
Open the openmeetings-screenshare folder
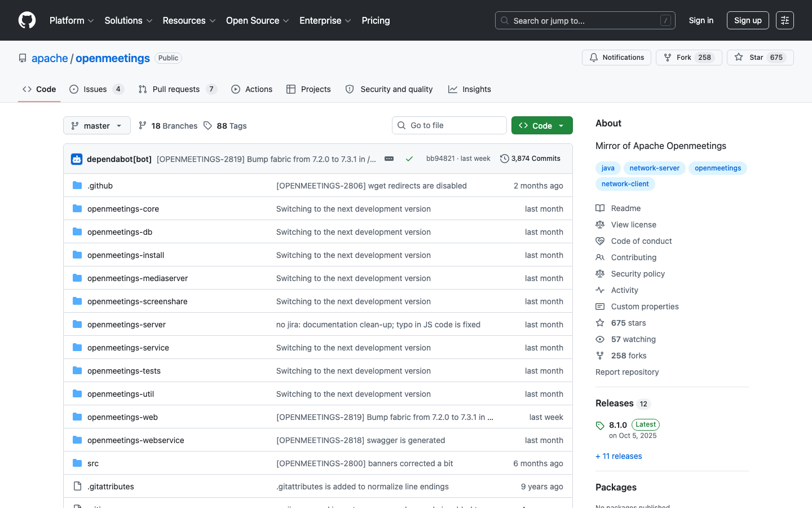point(138,301)
